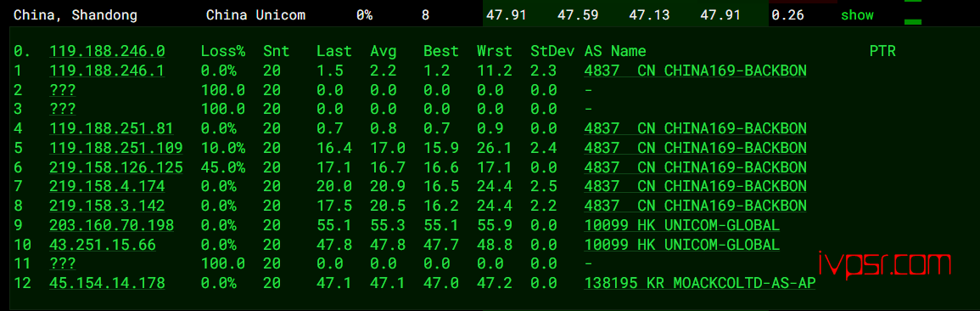Select the 26.1 worst value at hop 5
Viewport: 980px width, 311px height.
(495, 149)
